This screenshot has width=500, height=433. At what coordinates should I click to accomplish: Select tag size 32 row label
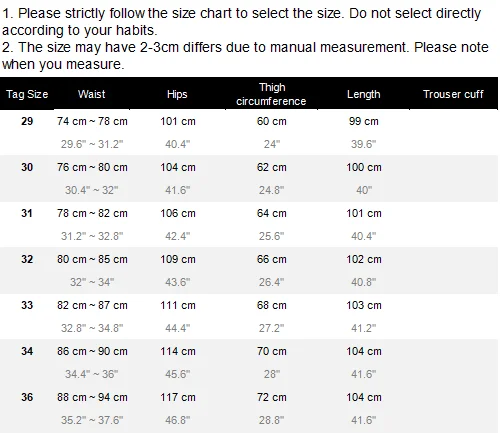pyautogui.click(x=27, y=259)
